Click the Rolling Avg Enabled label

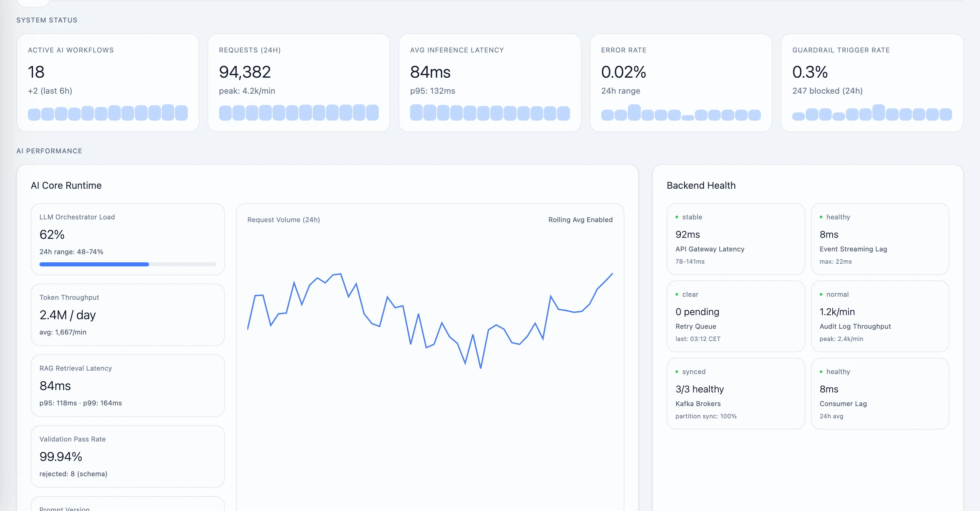[580, 220]
